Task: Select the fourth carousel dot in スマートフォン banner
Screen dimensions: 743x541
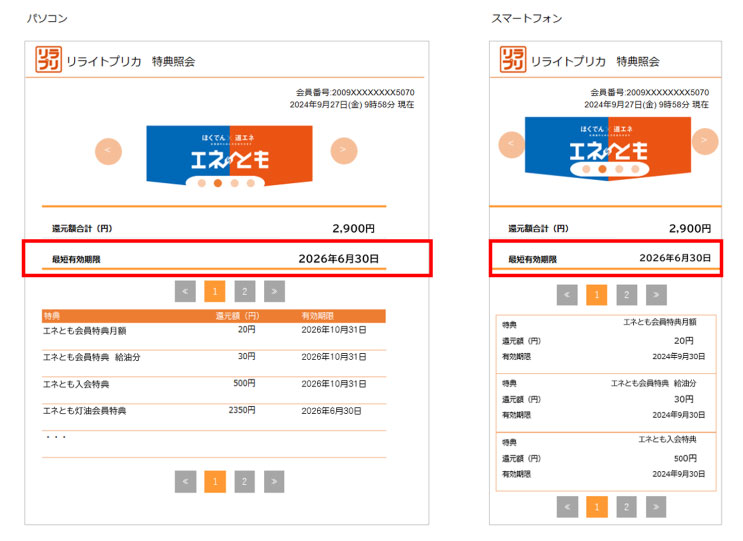Action: pyautogui.click(x=635, y=169)
